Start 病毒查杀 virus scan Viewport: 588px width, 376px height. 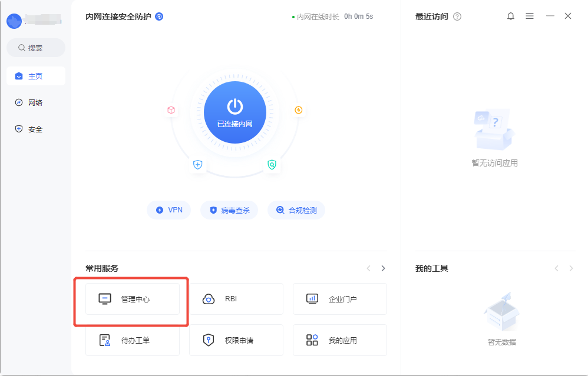click(229, 210)
